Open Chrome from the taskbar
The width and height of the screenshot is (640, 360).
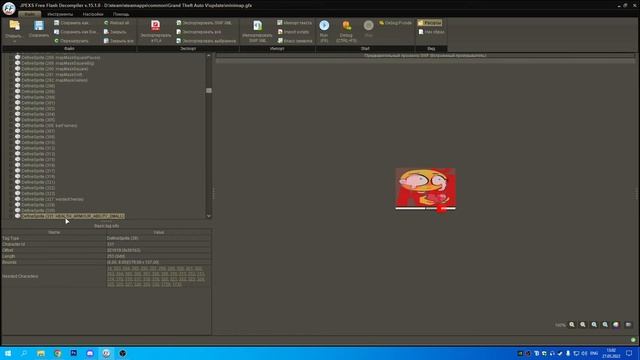tap(58, 353)
